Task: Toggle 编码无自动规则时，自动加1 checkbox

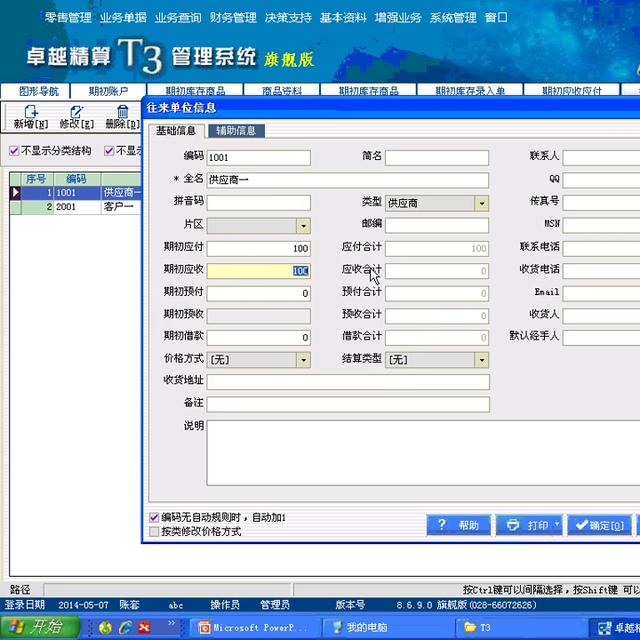Action: [154, 518]
